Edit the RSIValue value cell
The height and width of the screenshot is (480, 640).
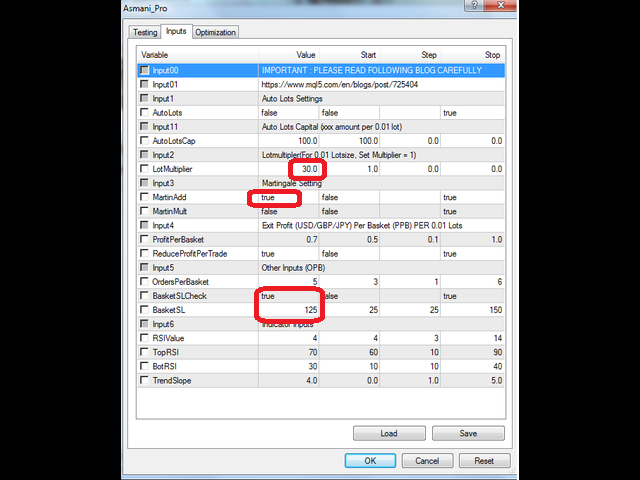pyautogui.click(x=289, y=338)
